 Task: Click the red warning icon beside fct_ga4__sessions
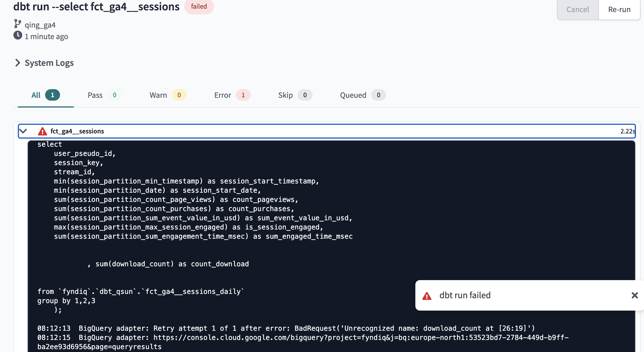point(42,131)
